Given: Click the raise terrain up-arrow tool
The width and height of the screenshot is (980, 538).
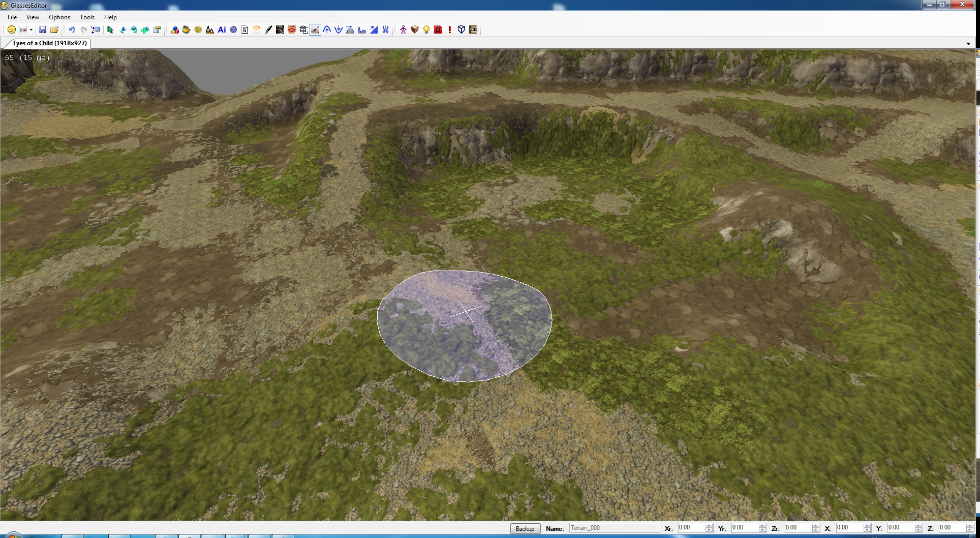Looking at the screenshot, I should coord(327,30).
